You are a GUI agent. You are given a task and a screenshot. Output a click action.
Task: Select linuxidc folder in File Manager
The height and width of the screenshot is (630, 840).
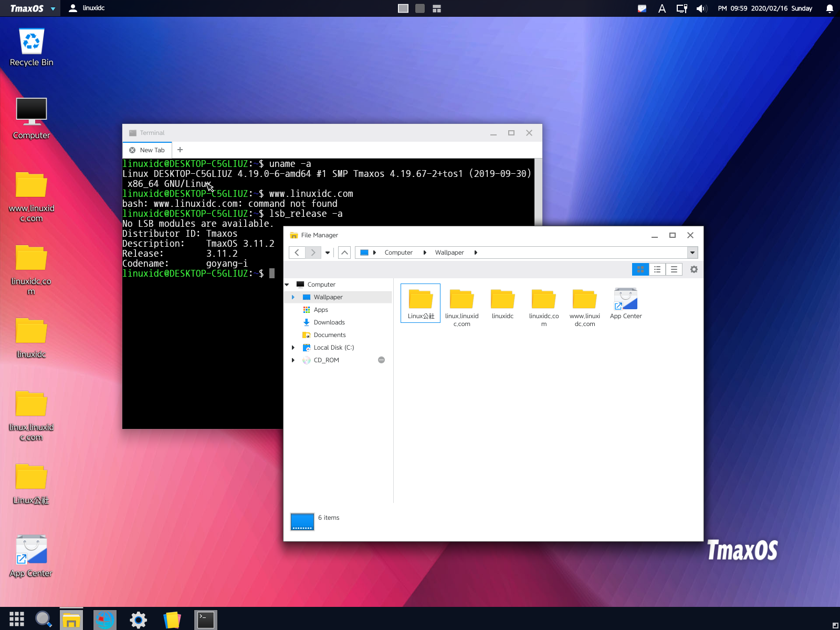click(x=502, y=303)
